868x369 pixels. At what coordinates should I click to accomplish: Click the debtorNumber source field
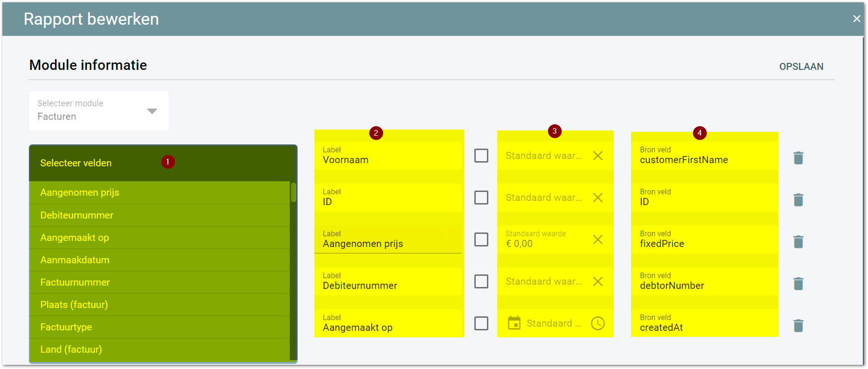[x=705, y=281]
